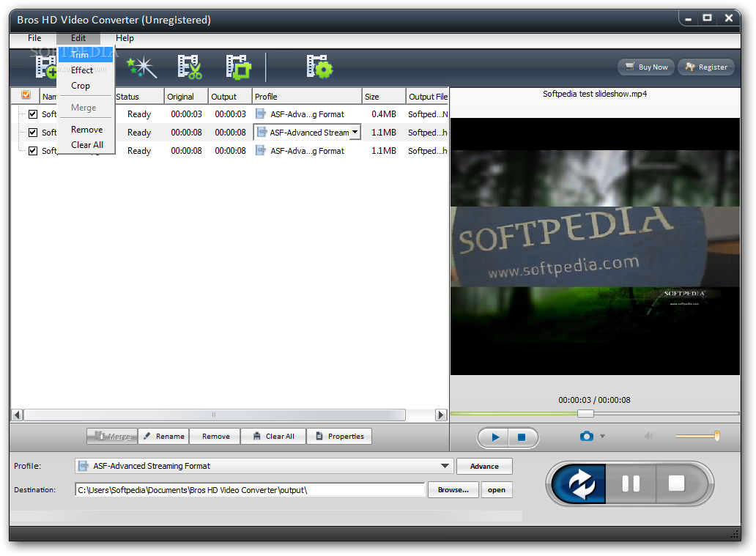
Task: Choose Effect in the Edit menu
Action: tap(86, 70)
